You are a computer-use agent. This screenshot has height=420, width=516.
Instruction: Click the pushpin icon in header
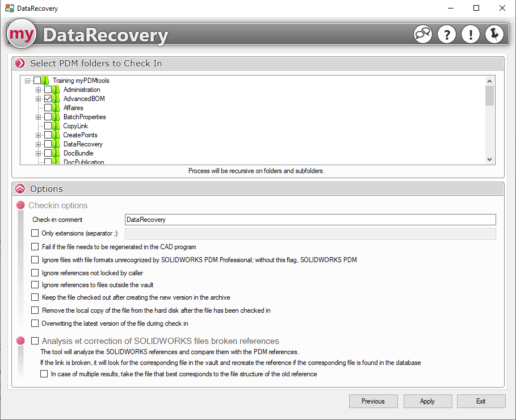494,35
